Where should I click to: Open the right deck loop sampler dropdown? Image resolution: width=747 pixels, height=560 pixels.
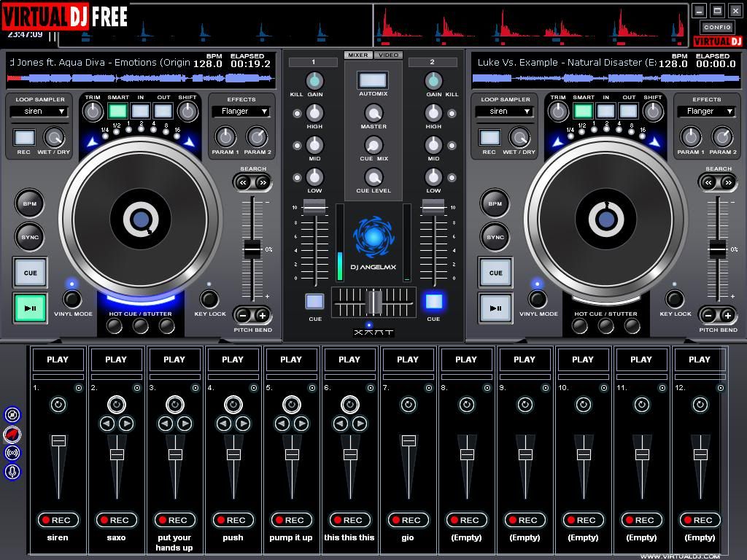pyautogui.click(x=504, y=112)
